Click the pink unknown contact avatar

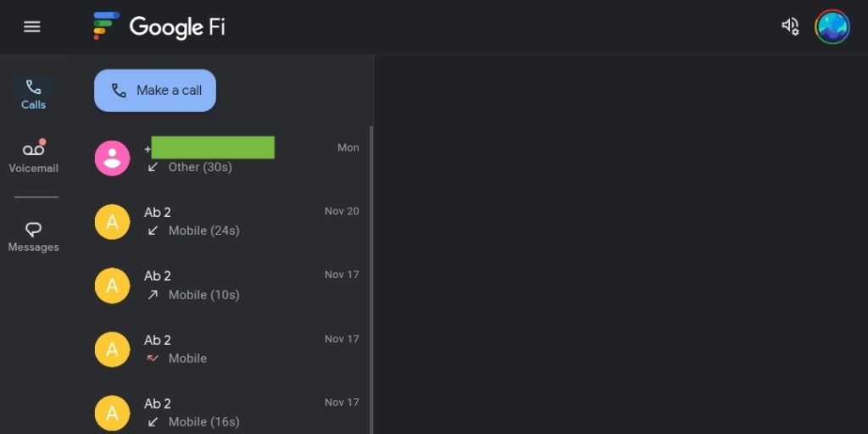click(x=112, y=158)
